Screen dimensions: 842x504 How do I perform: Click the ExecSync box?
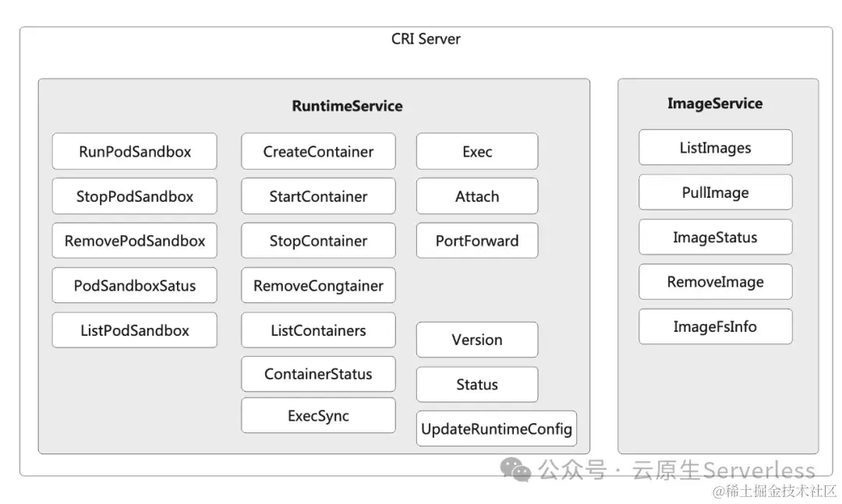(318, 416)
